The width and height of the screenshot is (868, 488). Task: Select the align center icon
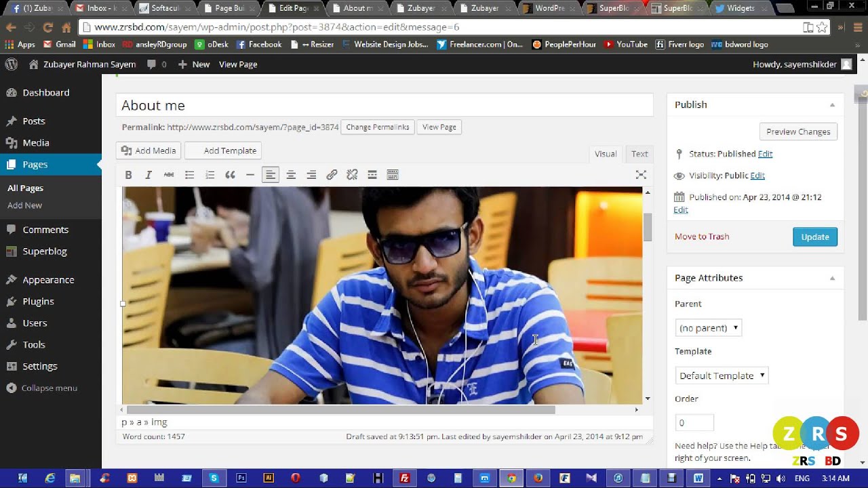(x=291, y=175)
